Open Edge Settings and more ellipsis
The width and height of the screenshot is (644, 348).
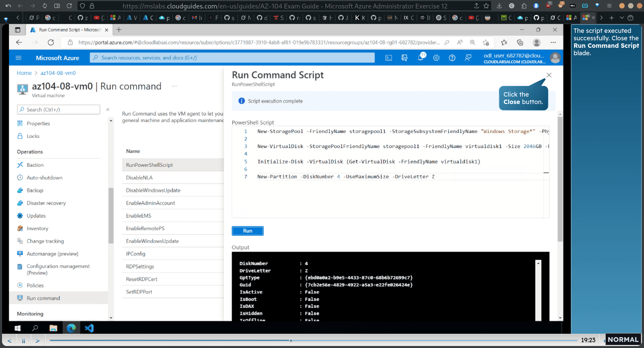(x=553, y=42)
